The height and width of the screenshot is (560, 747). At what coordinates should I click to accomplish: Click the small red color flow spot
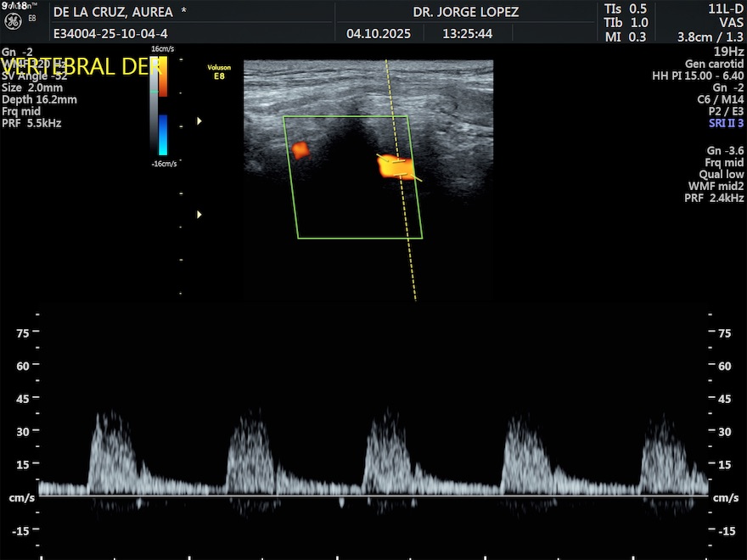click(300, 150)
